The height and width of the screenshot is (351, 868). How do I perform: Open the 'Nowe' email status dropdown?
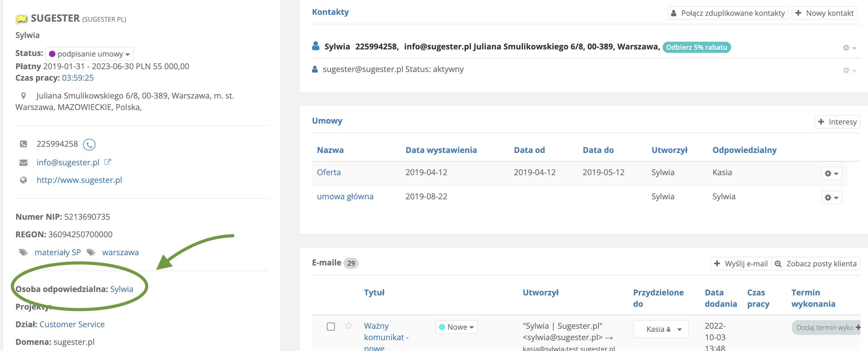pos(457,327)
